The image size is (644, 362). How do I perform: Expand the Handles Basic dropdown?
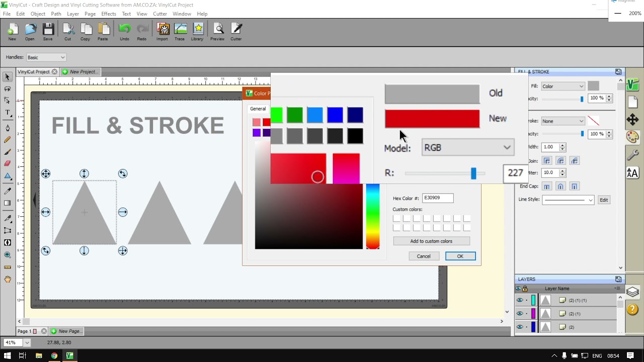[x=46, y=57]
